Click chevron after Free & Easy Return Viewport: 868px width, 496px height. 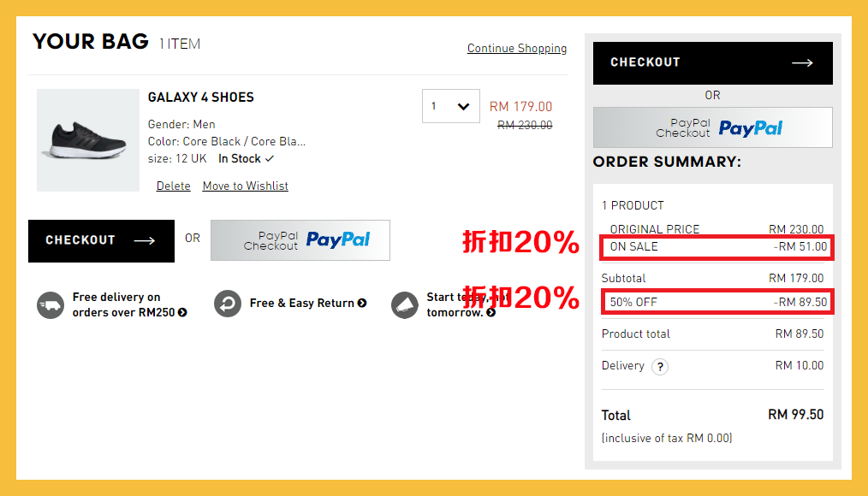click(x=362, y=303)
